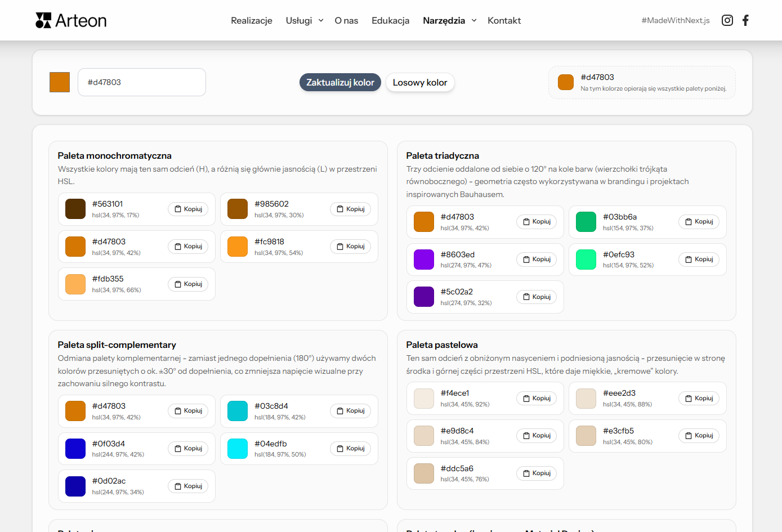Click the Facebook icon

click(745, 20)
